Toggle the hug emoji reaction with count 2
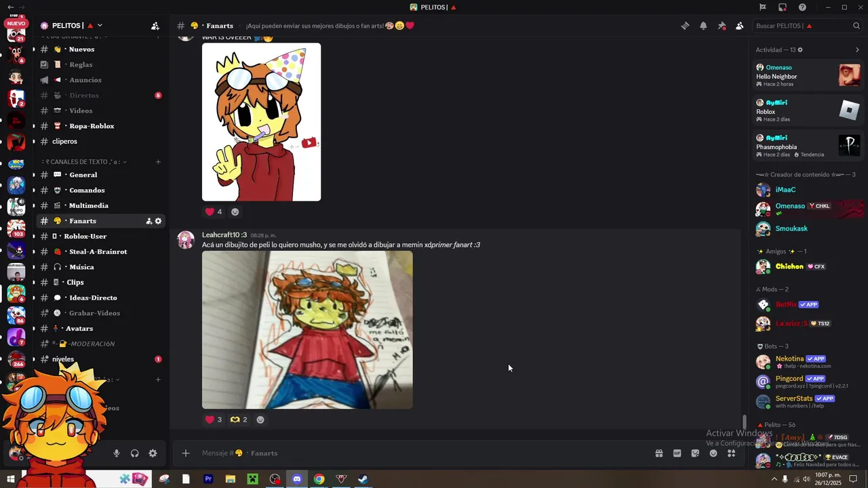 [239, 420]
